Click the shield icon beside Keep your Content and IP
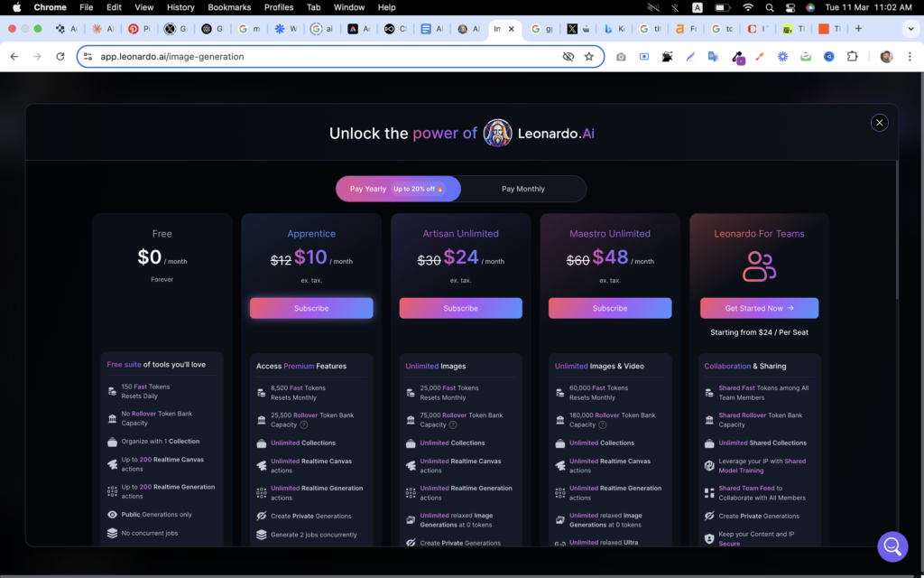Screen dimensions: 924x578 tap(709, 539)
